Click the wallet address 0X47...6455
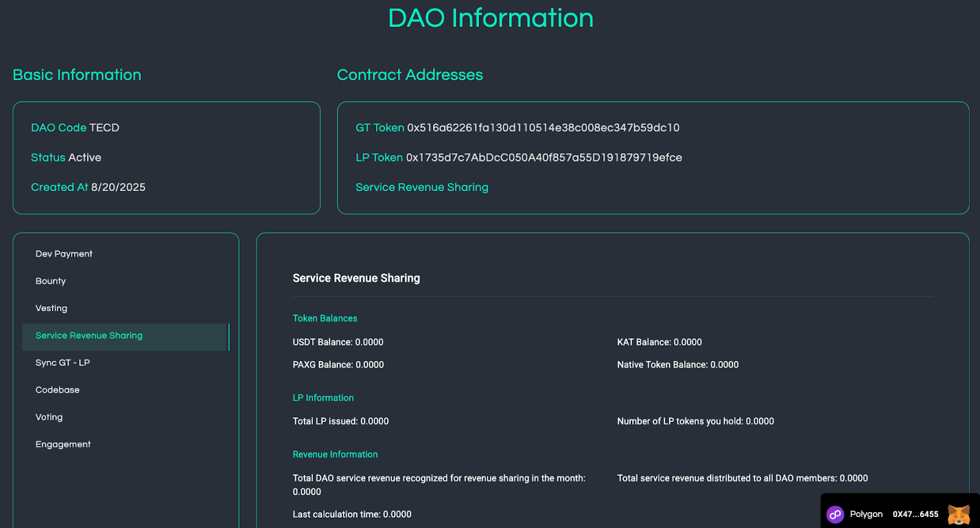This screenshot has height=528, width=980. (915, 515)
